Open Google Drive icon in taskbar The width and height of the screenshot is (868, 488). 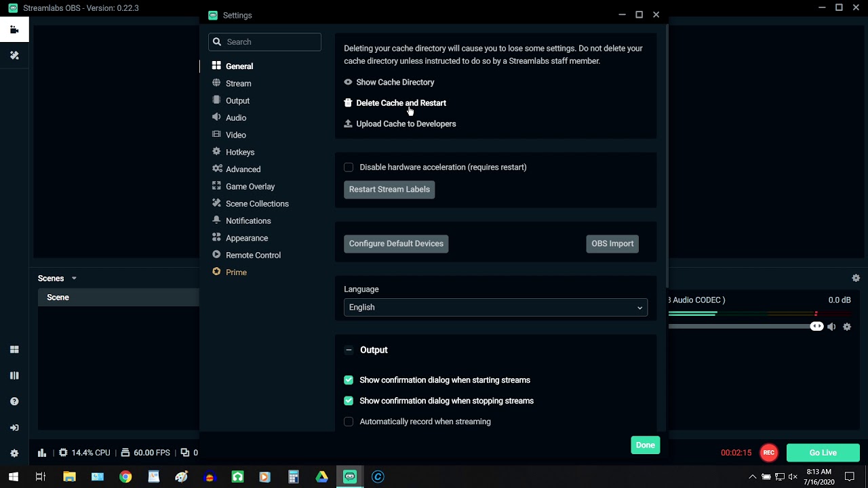[321, 477]
